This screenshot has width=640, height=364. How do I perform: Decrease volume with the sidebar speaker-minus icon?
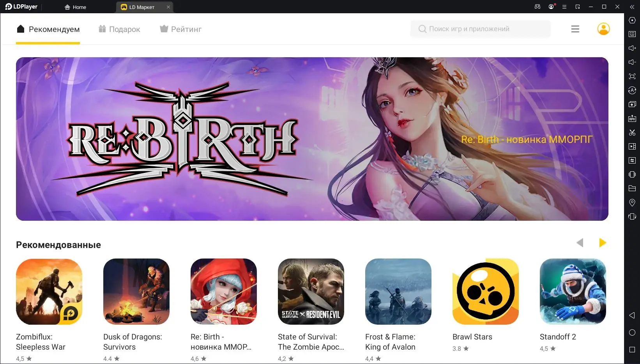[632, 62]
